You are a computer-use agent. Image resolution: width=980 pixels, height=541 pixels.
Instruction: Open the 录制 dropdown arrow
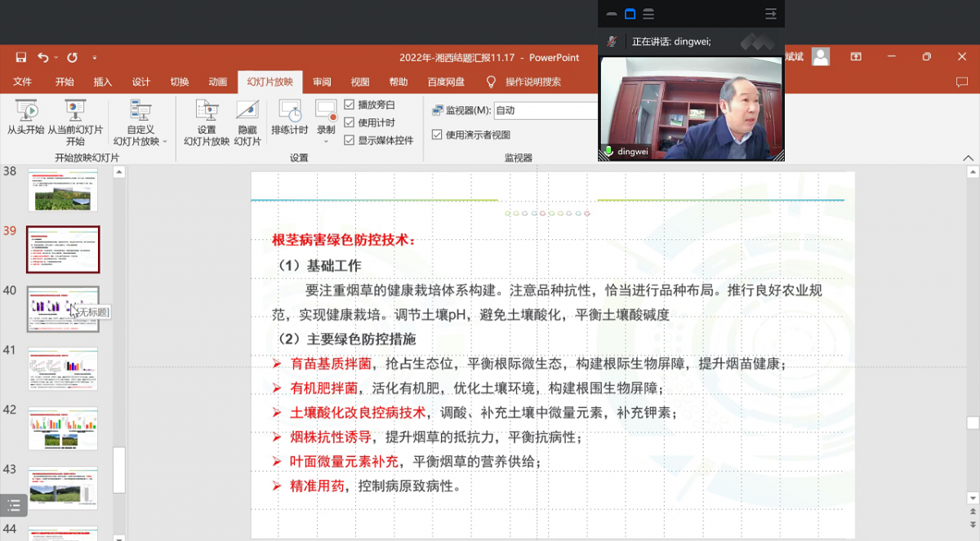326,141
